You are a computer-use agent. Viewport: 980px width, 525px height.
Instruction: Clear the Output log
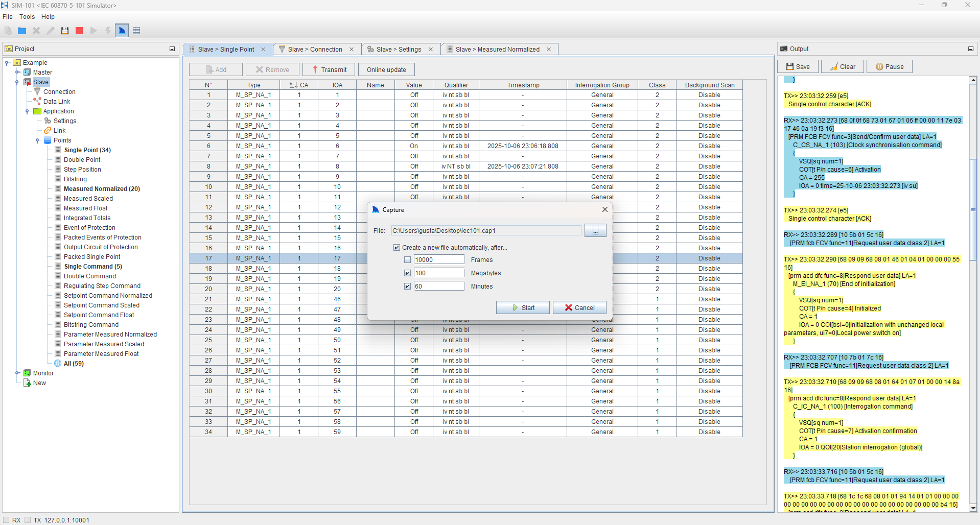[x=842, y=67]
